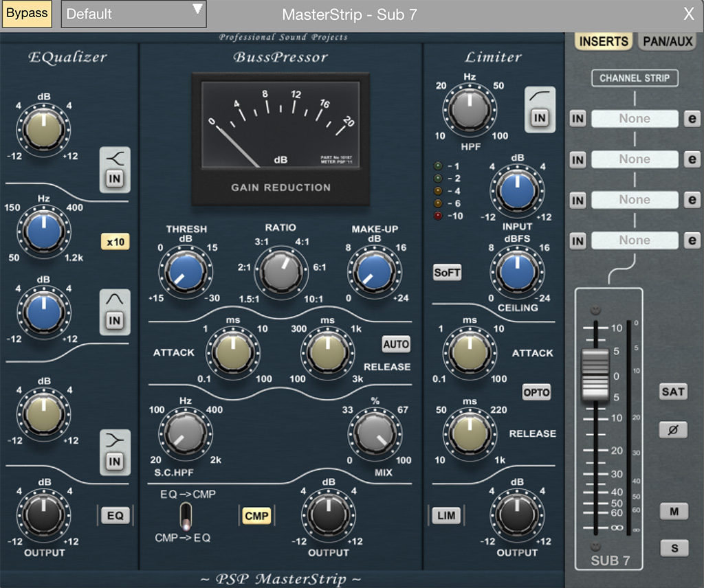Click the GAIN REDUCTION VU meter
The width and height of the screenshot is (704, 588).
coord(280,139)
